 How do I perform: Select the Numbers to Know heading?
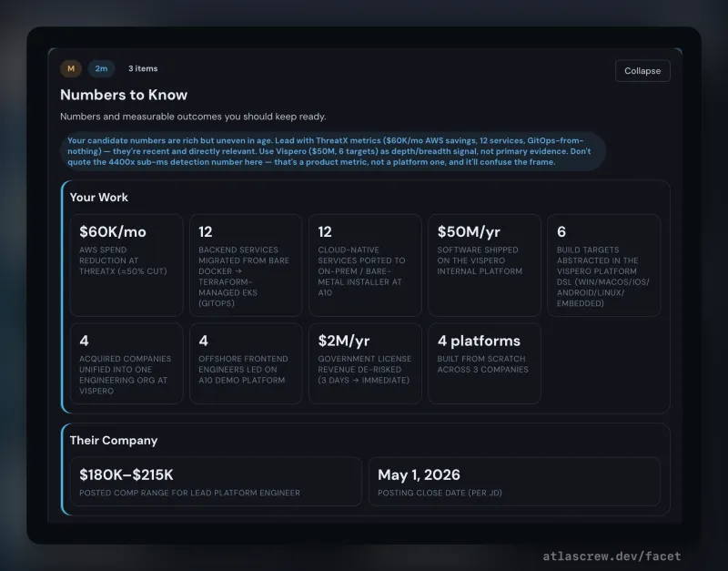tap(124, 95)
